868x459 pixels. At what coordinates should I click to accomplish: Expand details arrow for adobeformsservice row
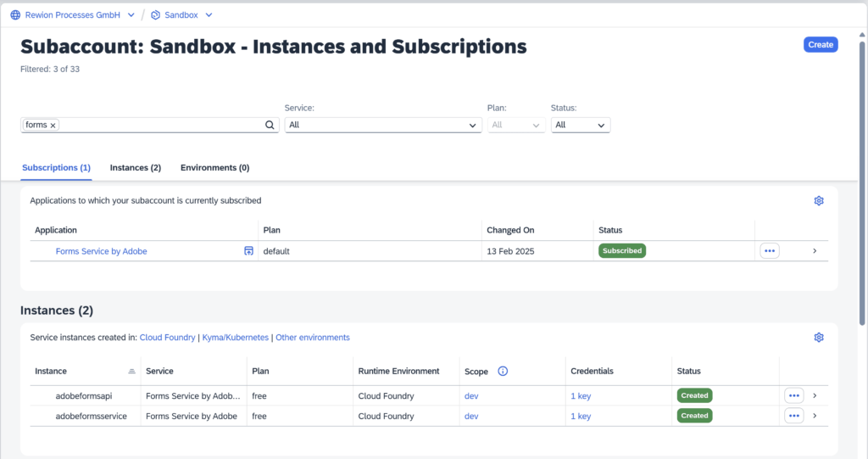coord(815,416)
